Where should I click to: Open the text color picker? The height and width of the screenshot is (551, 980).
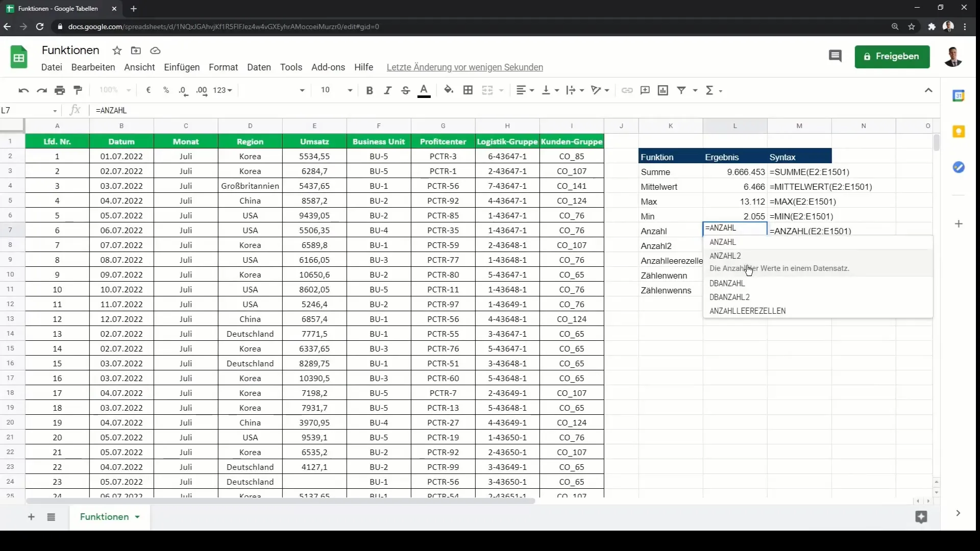pyautogui.click(x=424, y=91)
